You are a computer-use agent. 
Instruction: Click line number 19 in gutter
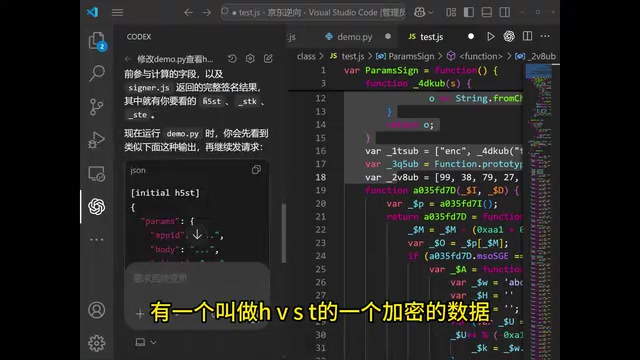[x=321, y=190]
